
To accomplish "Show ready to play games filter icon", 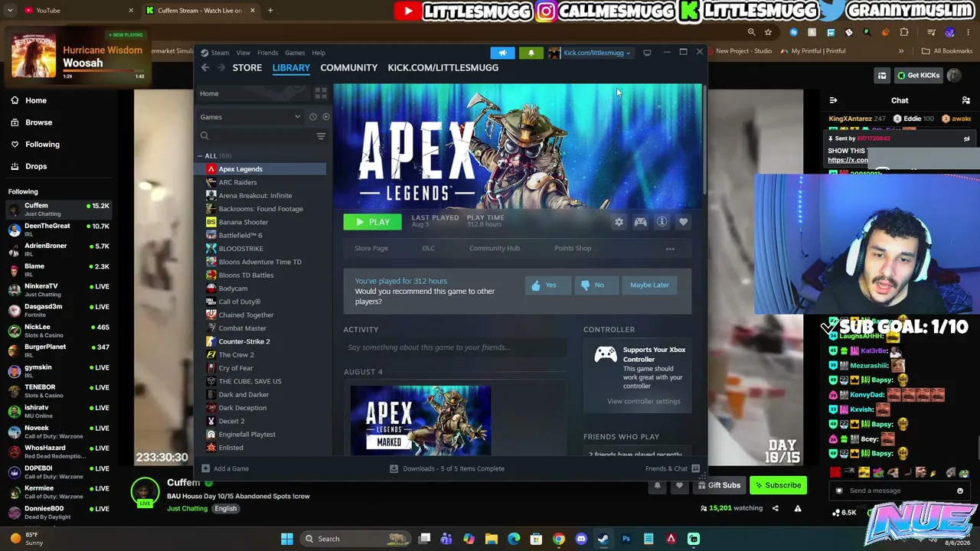I will pos(326,117).
